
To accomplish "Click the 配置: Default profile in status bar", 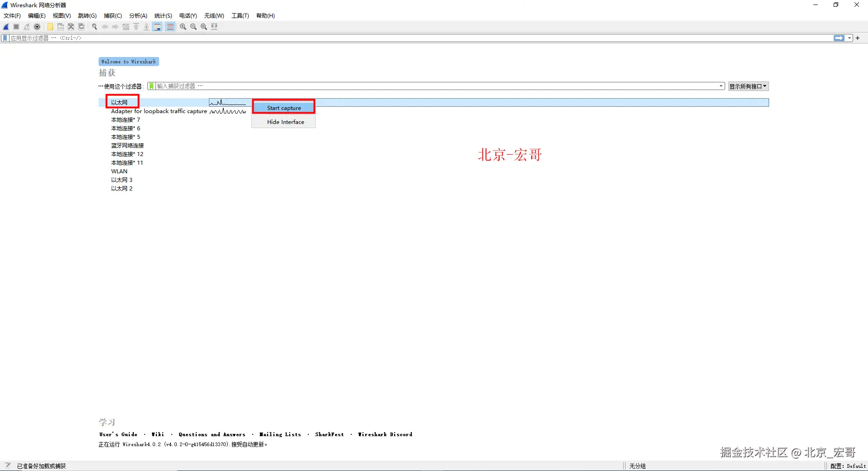I will click(848, 466).
